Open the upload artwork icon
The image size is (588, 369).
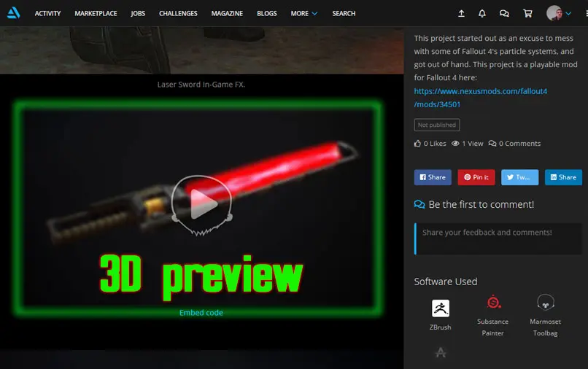click(x=461, y=14)
